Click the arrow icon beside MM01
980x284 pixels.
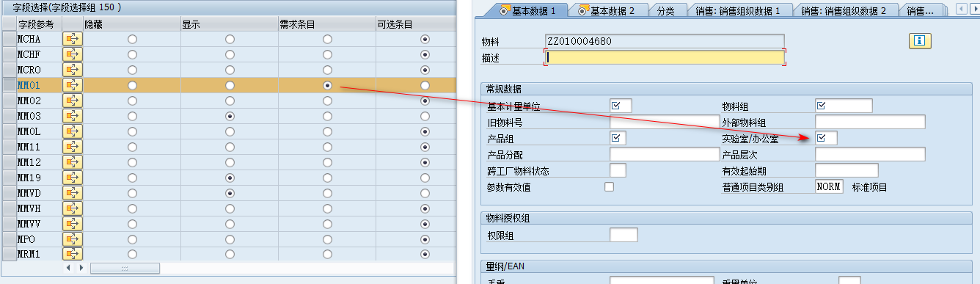(x=73, y=85)
